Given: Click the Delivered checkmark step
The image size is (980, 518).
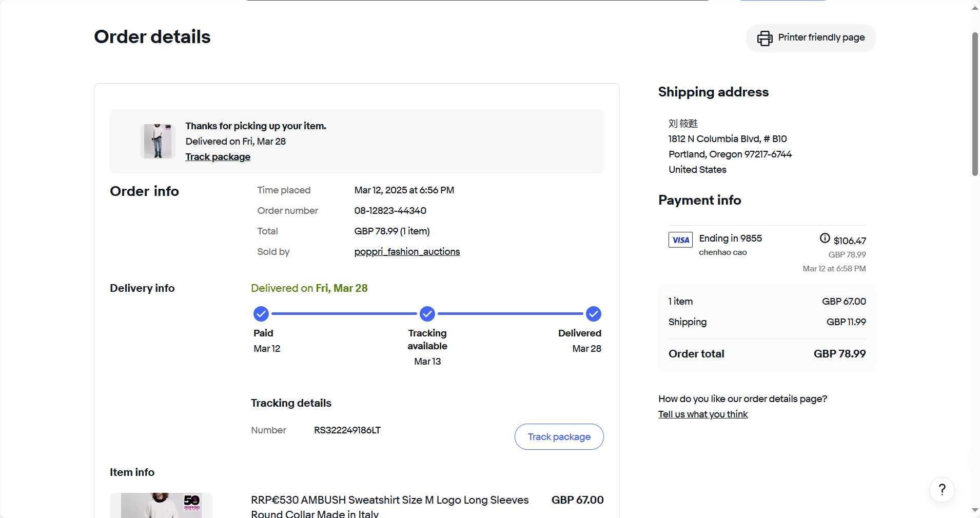Looking at the screenshot, I should (x=593, y=313).
